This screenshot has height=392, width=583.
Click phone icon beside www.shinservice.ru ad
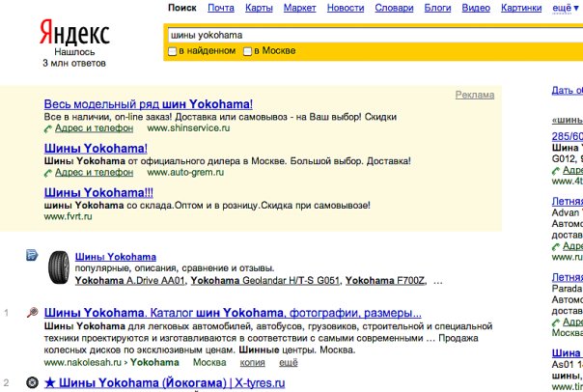48,129
